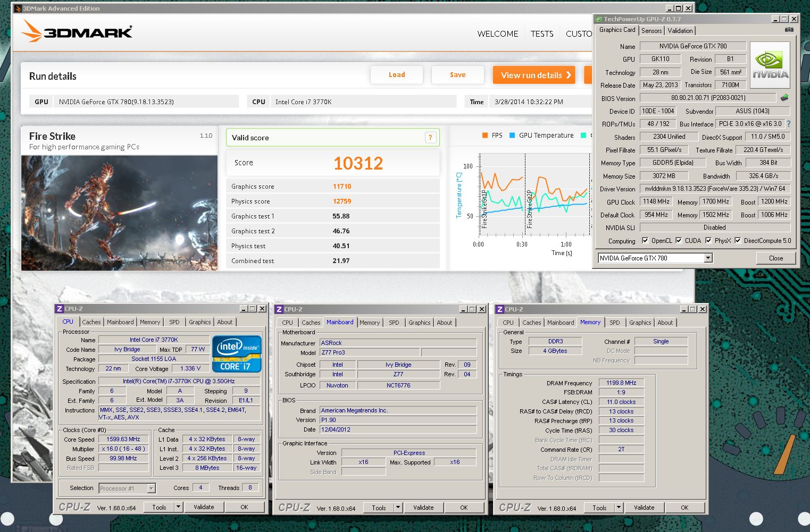Open WELCOME page in 3DMark
810x532 pixels.
click(498, 33)
